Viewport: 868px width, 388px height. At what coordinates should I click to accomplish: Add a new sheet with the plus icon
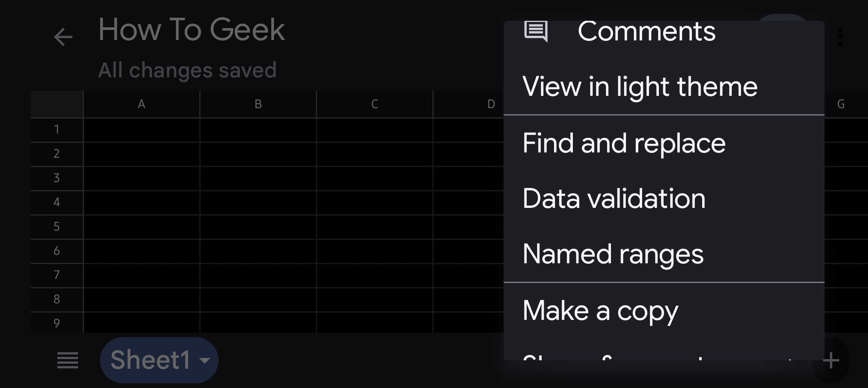click(x=831, y=360)
